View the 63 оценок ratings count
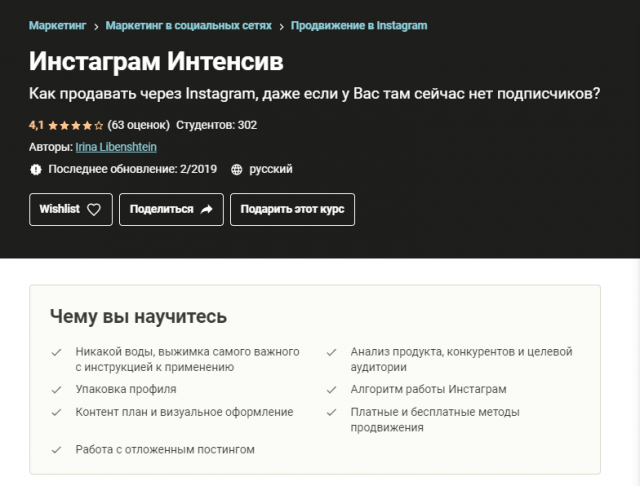Image resolution: width=640 pixels, height=486 pixels. click(138, 126)
